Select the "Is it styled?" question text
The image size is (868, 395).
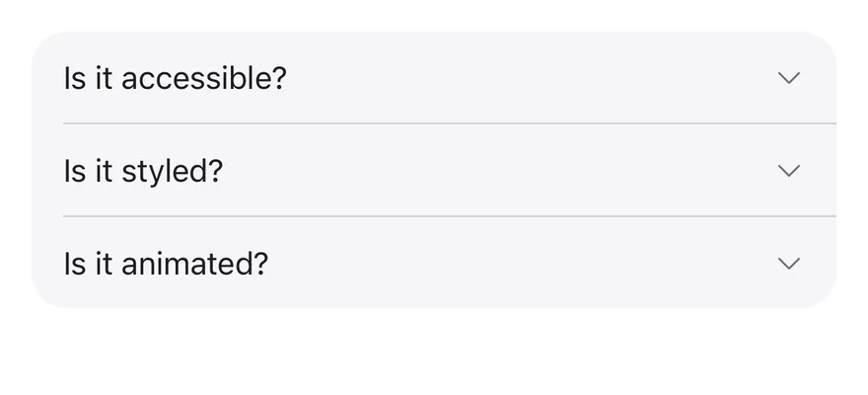(x=143, y=171)
